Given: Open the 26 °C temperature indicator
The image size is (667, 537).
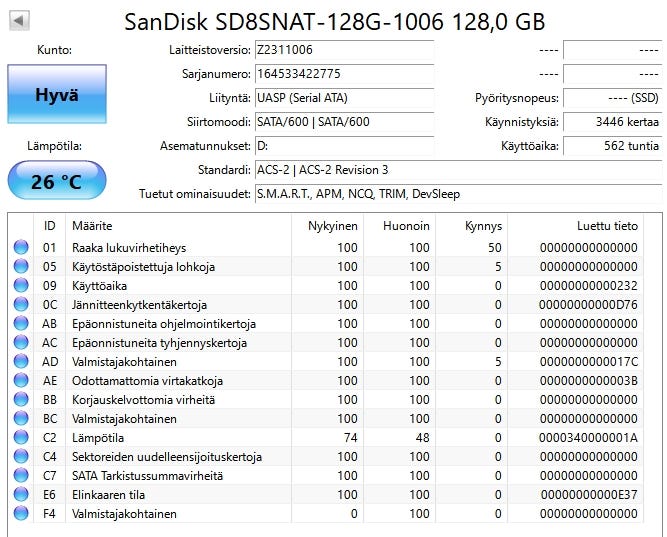Looking at the screenshot, I should [57, 180].
